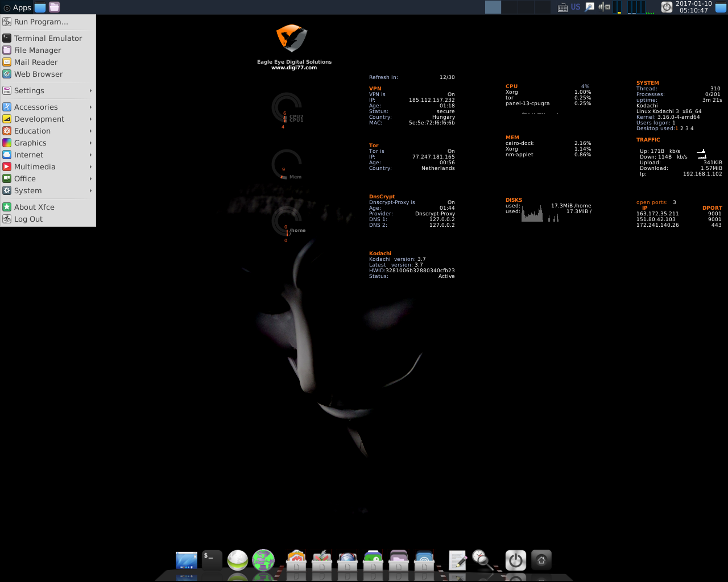This screenshot has width=728, height=582.
Task: Open the magnifier applet in top panel
Action: click(x=590, y=7)
